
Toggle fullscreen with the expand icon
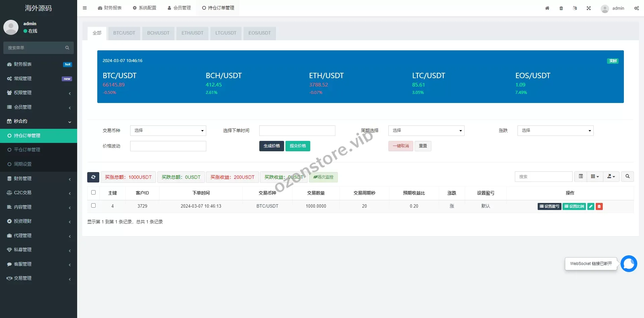click(589, 8)
